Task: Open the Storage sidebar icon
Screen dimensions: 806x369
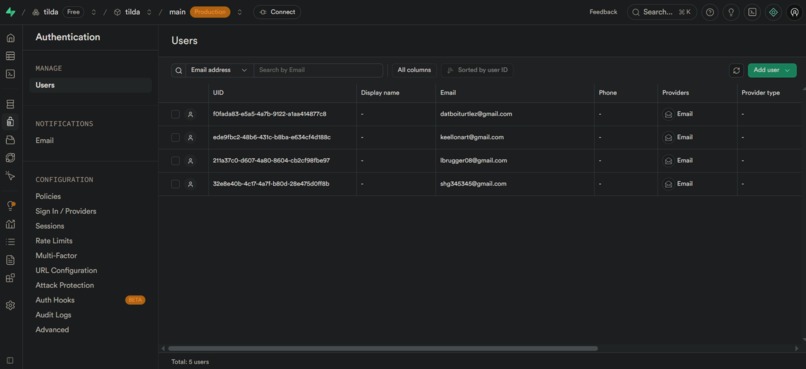Action: point(10,140)
